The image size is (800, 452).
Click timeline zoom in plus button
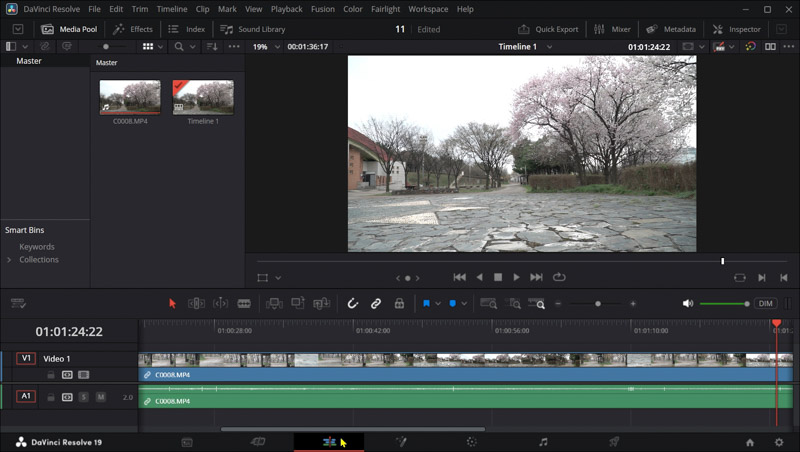pos(633,304)
